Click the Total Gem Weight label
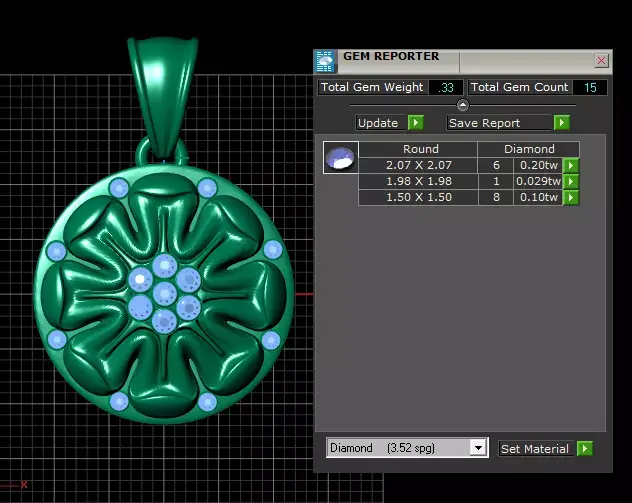The height and width of the screenshot is (503, 632). click(x=372, y=87)
